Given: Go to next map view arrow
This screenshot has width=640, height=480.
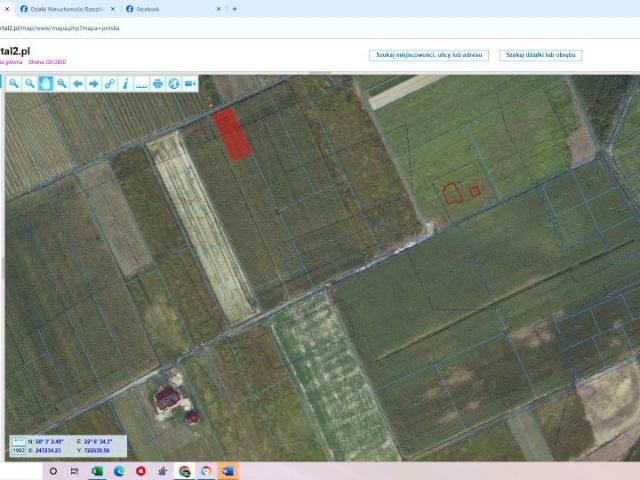Looking at the screenshot, I should pos(93,84).
